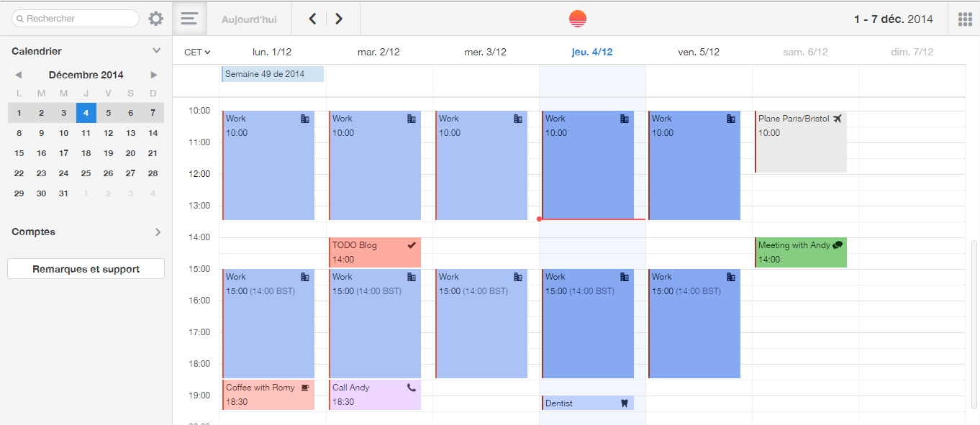
Task: Collapse the Calendrier section chevron
Action: (157, 51)
